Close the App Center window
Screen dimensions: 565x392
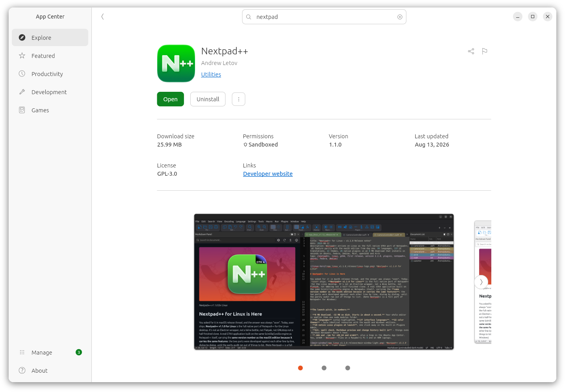[x=548, y=17]
